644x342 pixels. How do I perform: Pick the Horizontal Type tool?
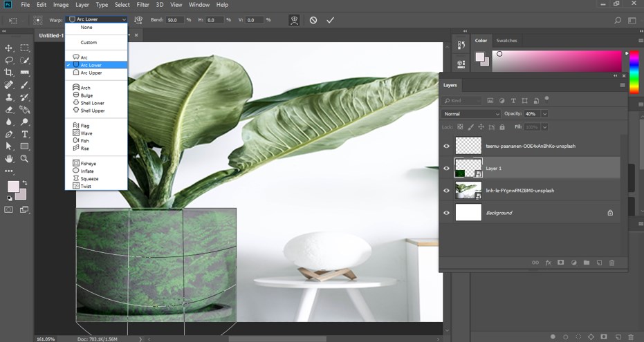(25, 134)
